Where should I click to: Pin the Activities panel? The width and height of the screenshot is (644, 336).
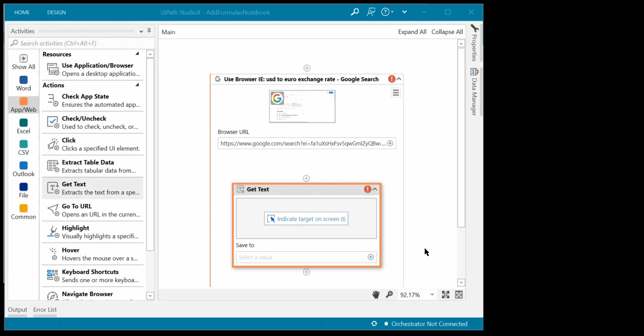tap(149, 31)
